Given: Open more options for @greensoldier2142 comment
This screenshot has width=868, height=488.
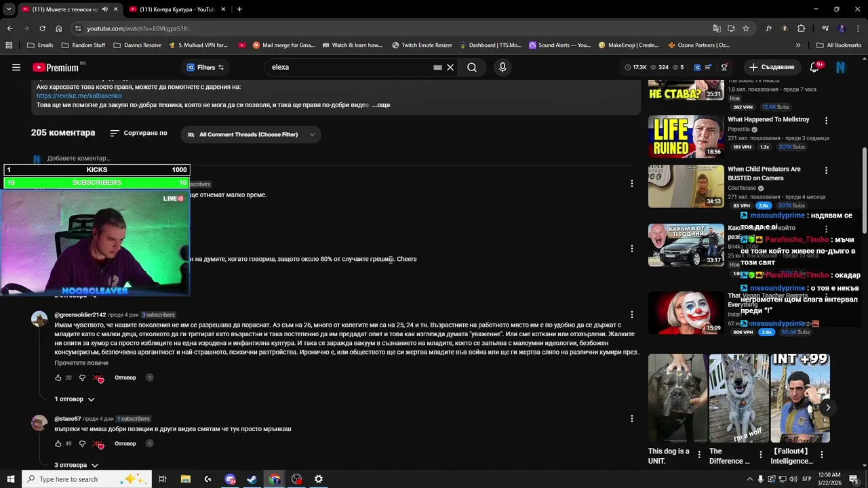Looking at the screenshot, I should [x=631, y=314].
